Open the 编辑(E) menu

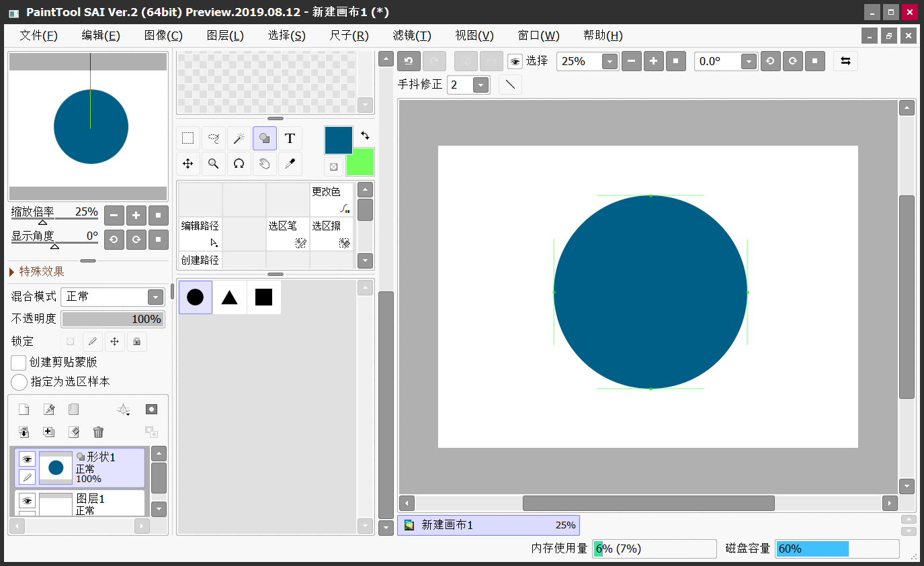pyautogui.click(x=101, y=36)
